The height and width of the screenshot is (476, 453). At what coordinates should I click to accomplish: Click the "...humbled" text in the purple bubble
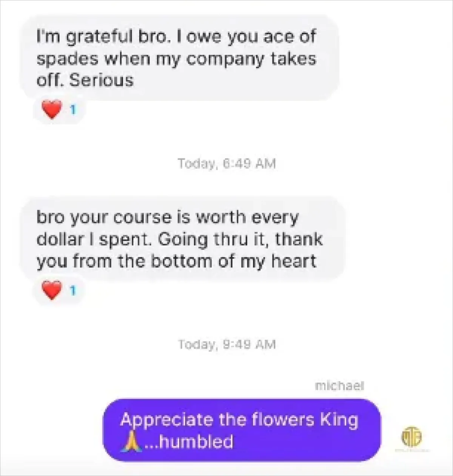pyautogui.click(x=188, y=442)
